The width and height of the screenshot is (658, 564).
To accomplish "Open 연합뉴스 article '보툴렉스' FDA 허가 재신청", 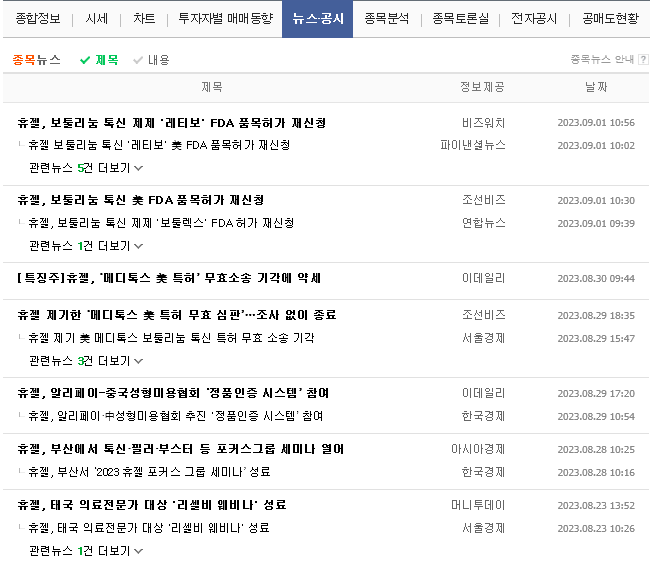I will [x=161, y=223].
